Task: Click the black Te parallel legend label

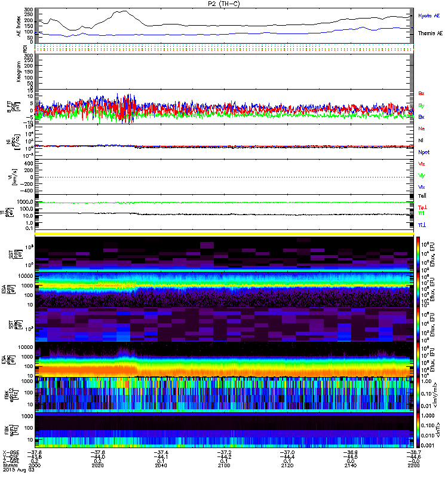Action: tap(422, 196)
